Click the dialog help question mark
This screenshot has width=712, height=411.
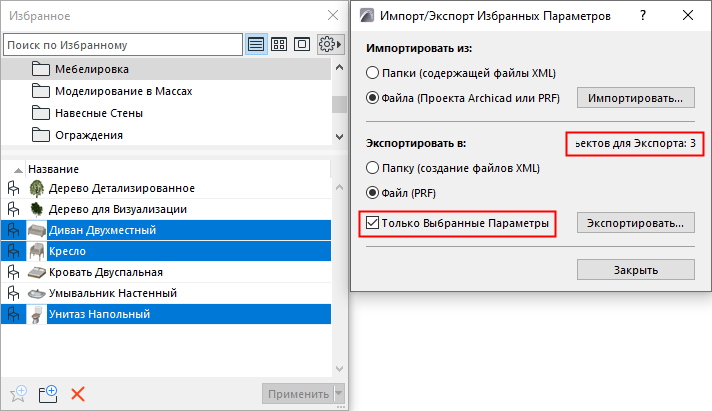(x=642, y=16)
